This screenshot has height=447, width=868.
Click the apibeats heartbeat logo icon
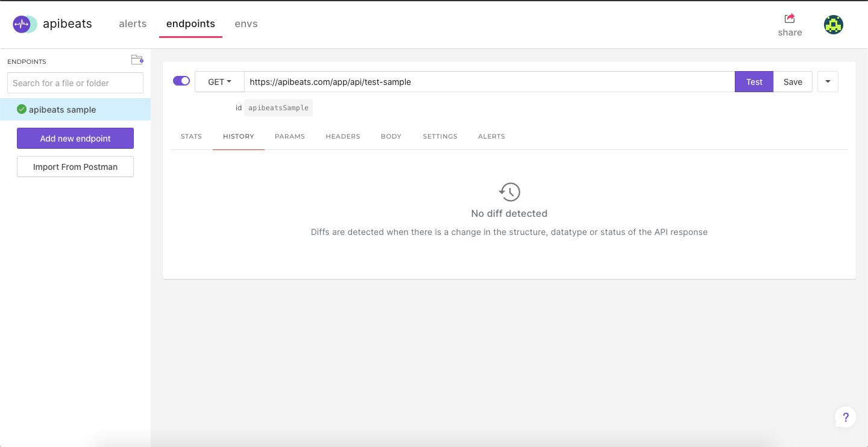(x=24, y=24)
